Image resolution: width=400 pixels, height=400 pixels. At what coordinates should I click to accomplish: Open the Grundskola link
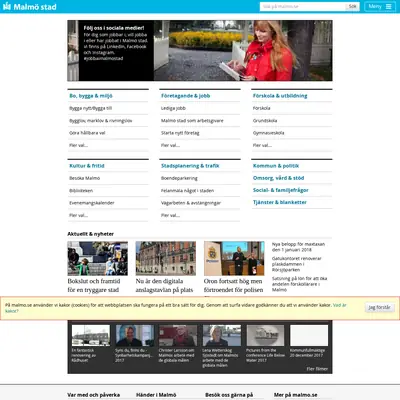click(265, 121)
